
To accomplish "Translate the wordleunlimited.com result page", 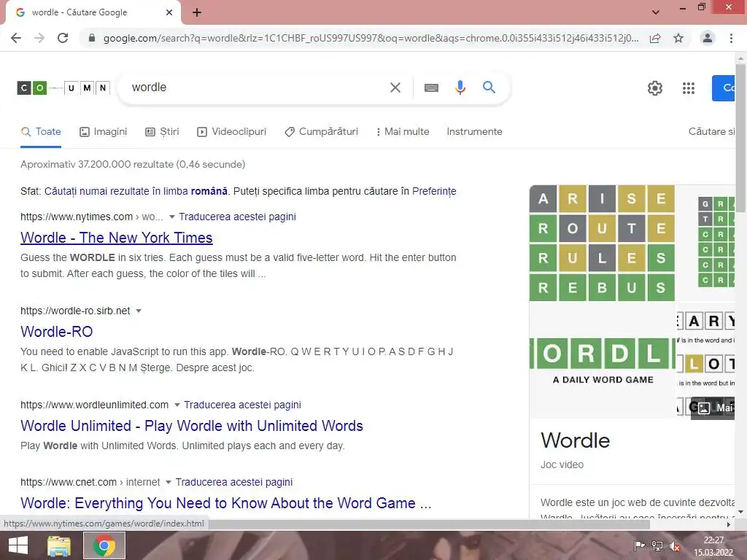I will tap(242, 405).
